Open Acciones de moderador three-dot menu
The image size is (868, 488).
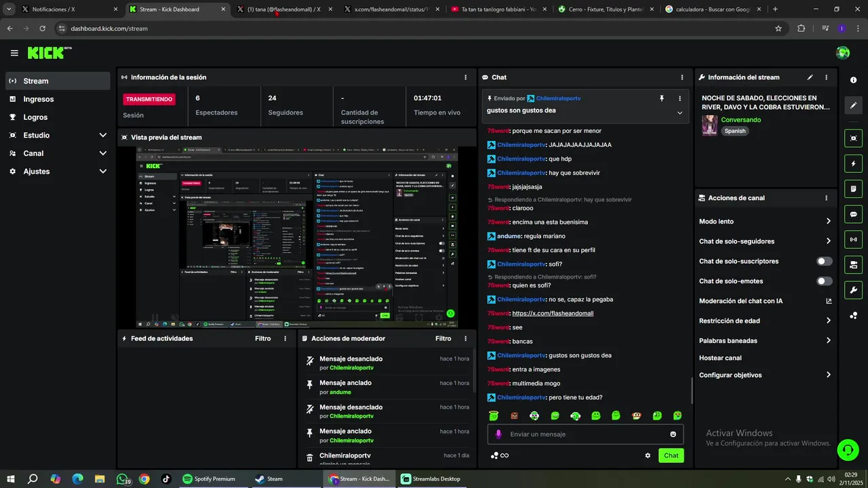tap(465, 338)
